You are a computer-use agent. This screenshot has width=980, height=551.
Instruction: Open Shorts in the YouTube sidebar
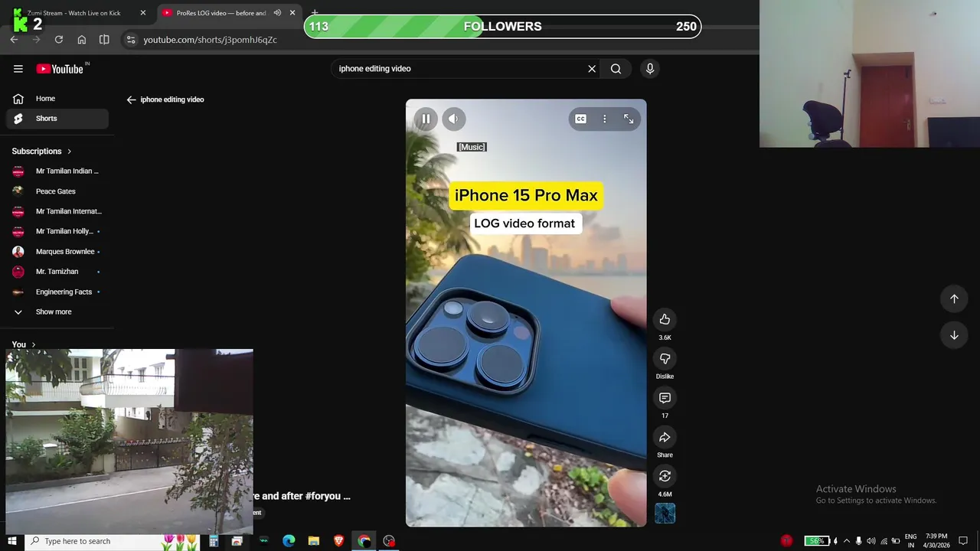57,119
